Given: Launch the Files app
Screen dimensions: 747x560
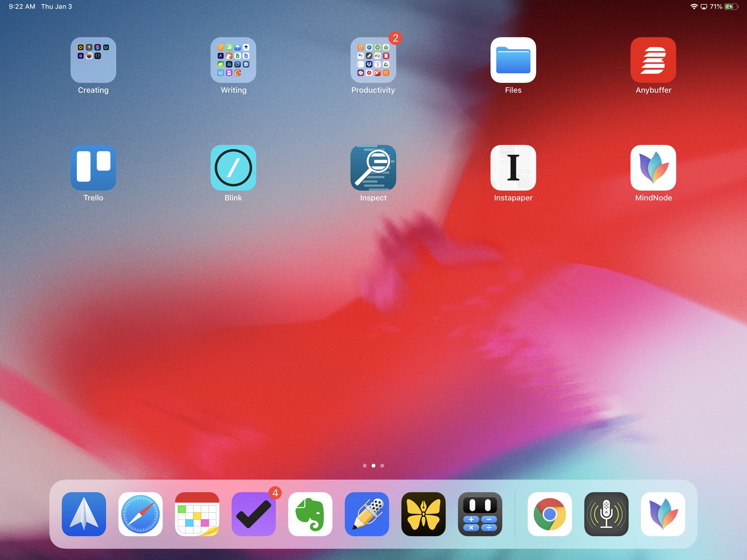Looking at the screenshot, I should tap(513, 60).
